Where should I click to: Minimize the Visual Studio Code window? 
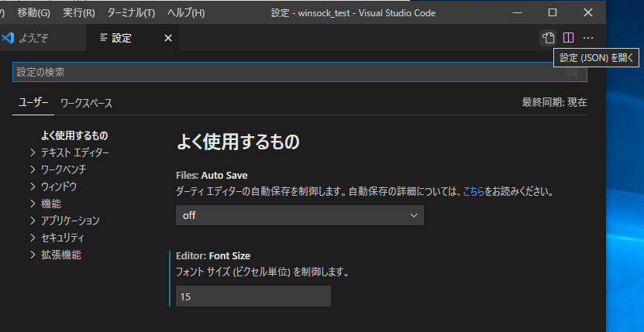(x=517, y=12)
